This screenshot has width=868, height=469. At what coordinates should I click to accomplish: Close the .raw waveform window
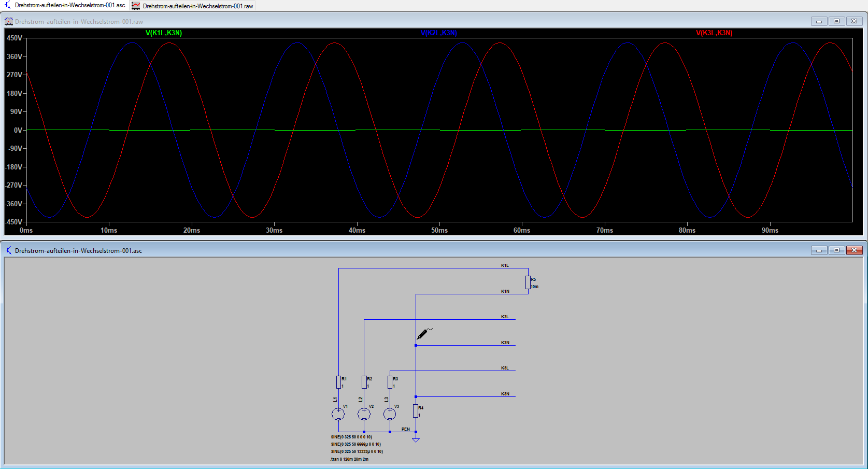pos(854,21)
